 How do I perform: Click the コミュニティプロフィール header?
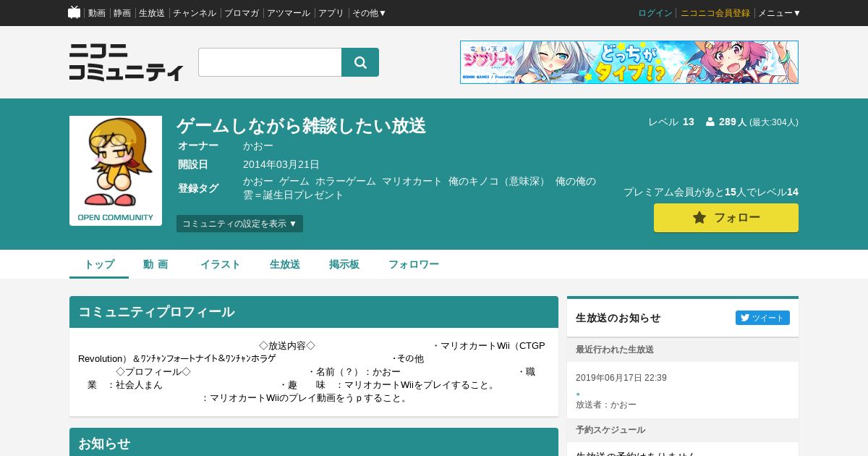(x=314, y=312)
